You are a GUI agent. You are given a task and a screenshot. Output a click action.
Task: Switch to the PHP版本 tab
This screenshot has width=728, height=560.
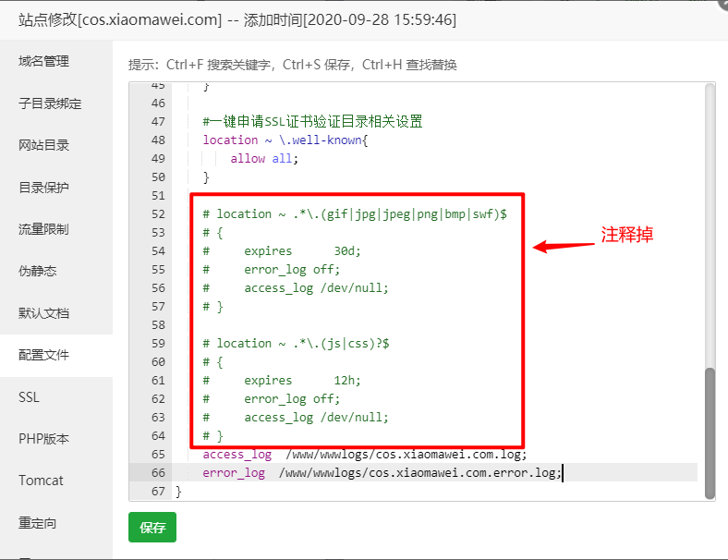click(x=43, y=439)
